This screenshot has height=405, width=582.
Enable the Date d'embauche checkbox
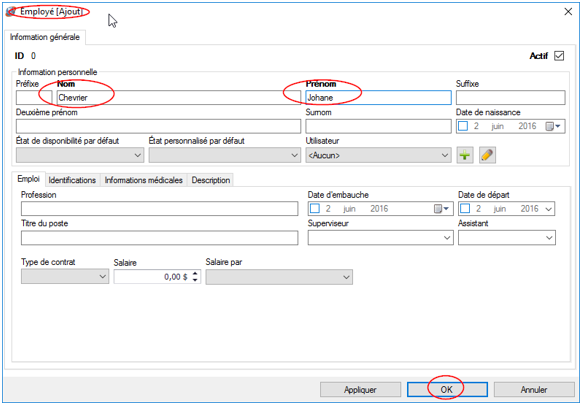click(315, 209)
